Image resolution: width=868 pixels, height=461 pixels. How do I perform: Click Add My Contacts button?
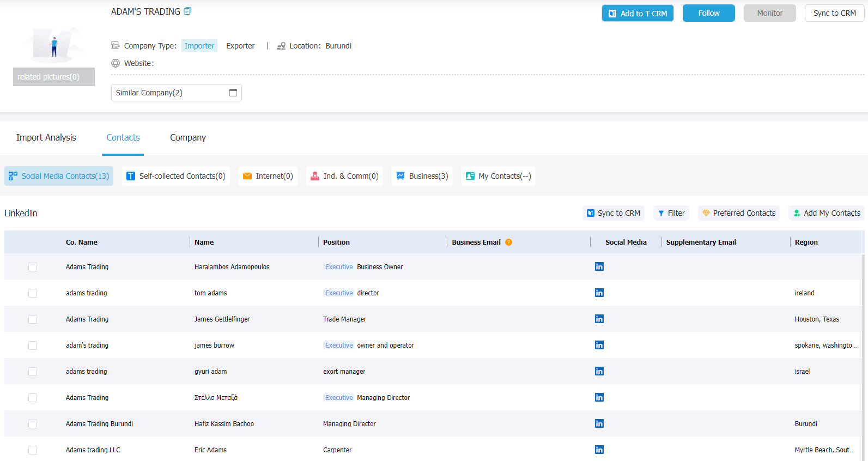tap(827, 213)
